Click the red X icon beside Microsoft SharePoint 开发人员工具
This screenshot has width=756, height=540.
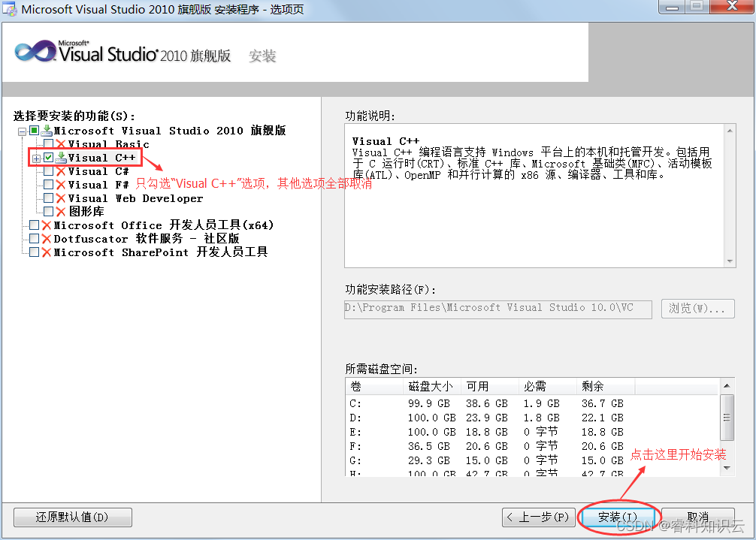tap(47, 252)
